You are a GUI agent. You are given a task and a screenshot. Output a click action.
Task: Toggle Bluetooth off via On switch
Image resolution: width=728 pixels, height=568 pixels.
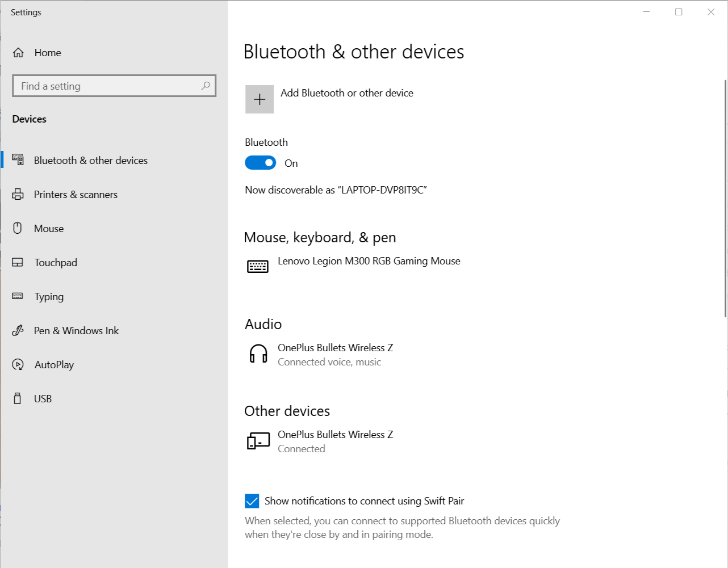[x=260, y=162]
